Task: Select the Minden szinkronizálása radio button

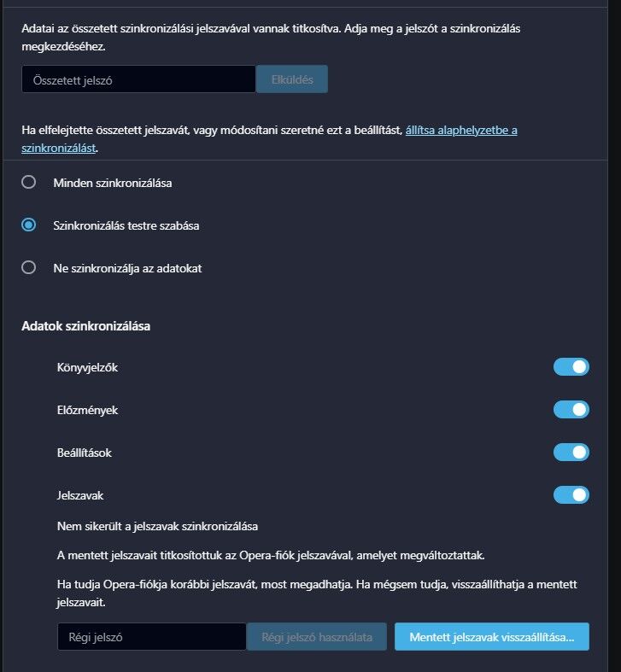Action: click(x=29, y=182)
